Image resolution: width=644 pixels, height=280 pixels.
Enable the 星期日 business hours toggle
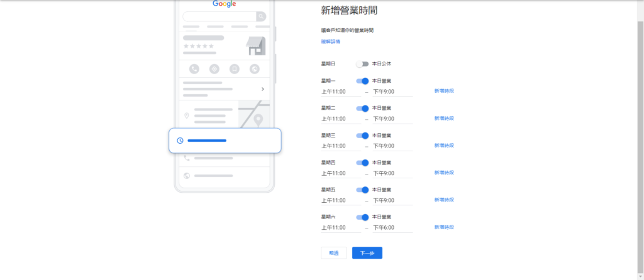(x=362, y=64)
